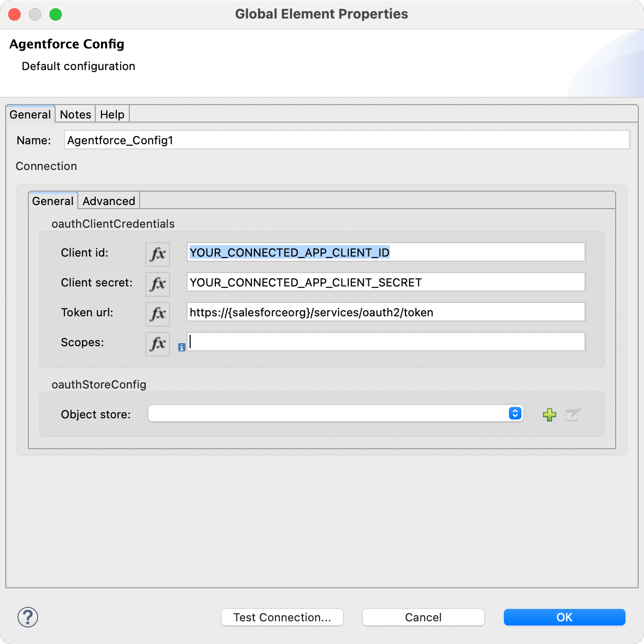Open help with the question mark icon
Viewport: 644px width, 644px height.
[x=28, y=617]
